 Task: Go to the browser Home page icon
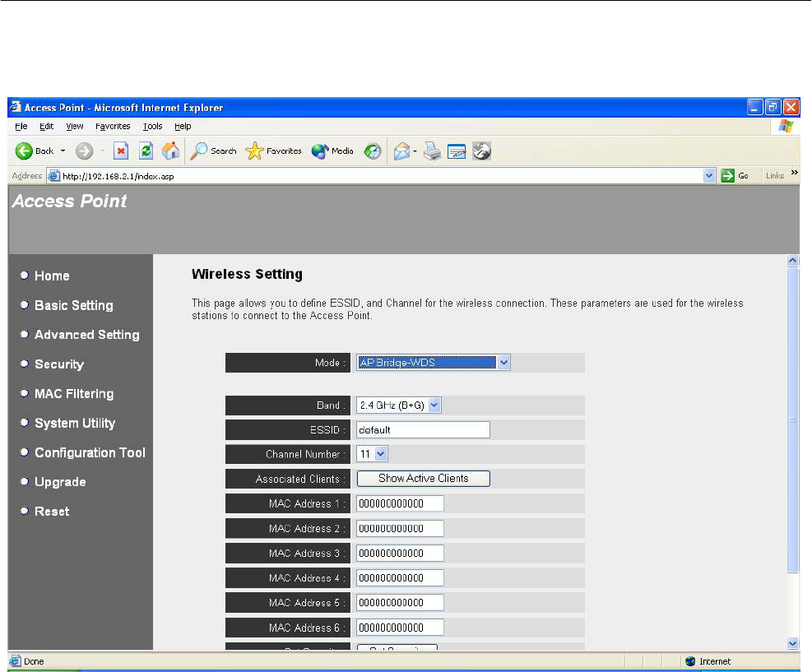tap(170, 151)
